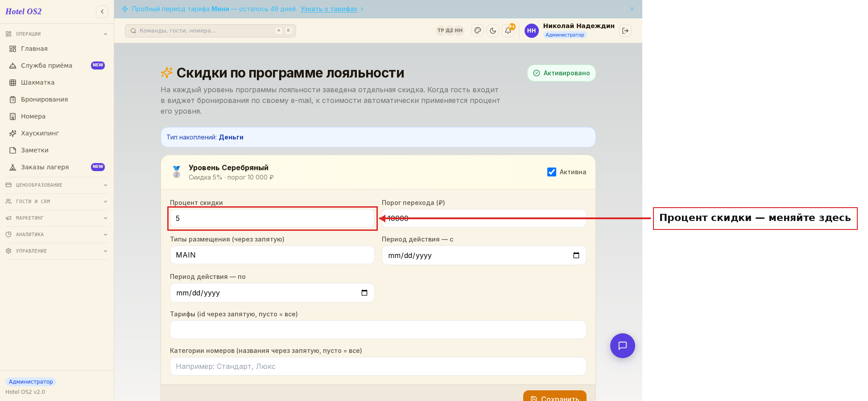Open the theme palette picker
The height and width of the screenshot is (401, 868).
[478, 31]
